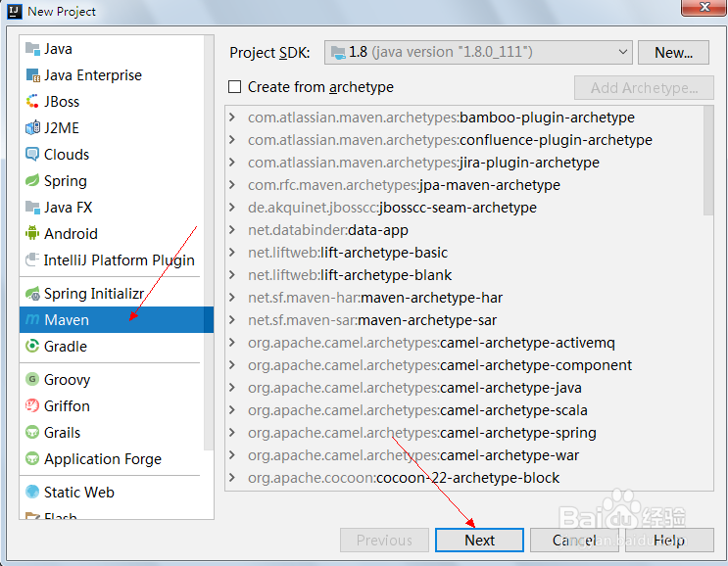
Task: Select the camel-archetype-war row text
Action: pos(413,455)
